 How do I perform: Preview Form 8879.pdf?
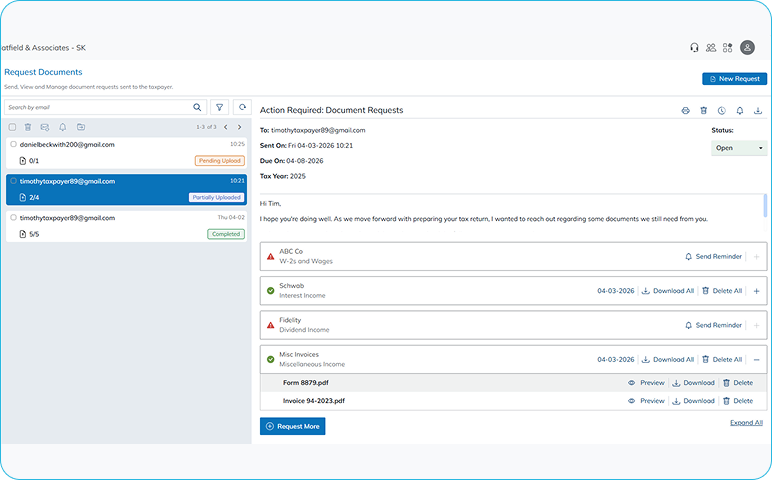646,382
